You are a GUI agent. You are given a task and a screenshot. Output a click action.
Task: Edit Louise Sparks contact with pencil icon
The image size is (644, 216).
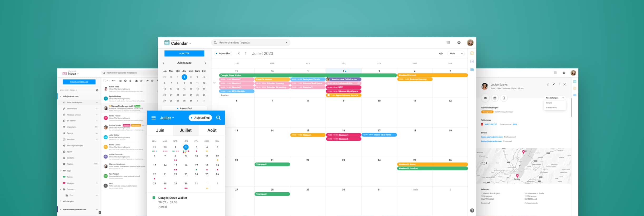coord(554,85)
